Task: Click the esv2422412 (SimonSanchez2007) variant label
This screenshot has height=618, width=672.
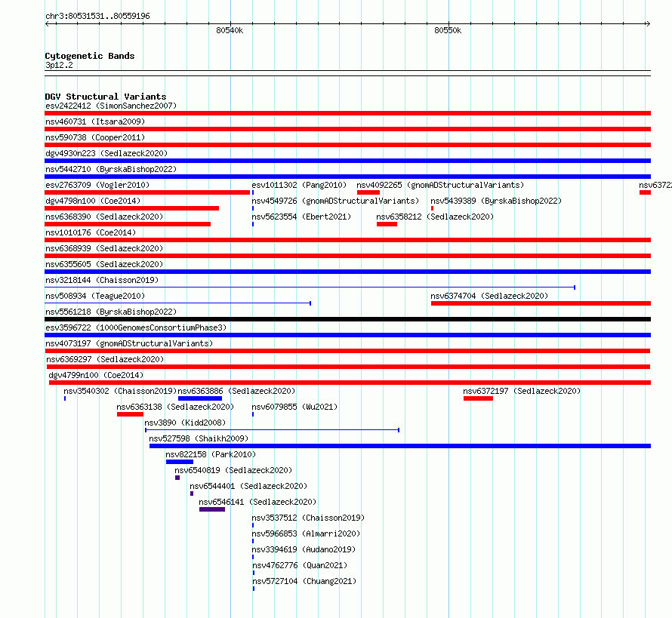Action: (x=111, y=106)
